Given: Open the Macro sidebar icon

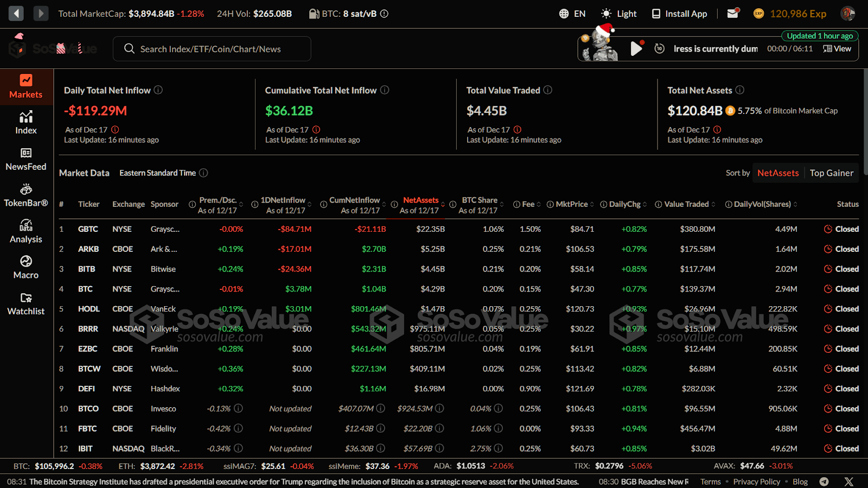Looking at the screenshot, I should [x=26, y=262].
